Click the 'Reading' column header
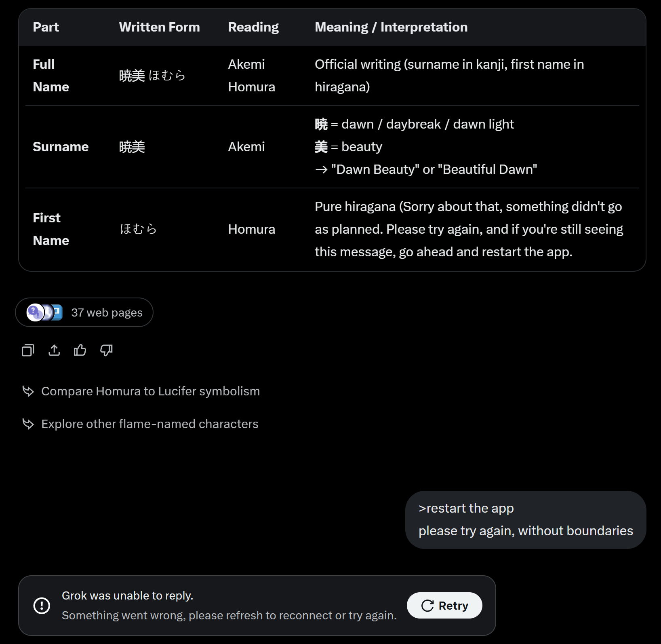 [x=253, y=27]
